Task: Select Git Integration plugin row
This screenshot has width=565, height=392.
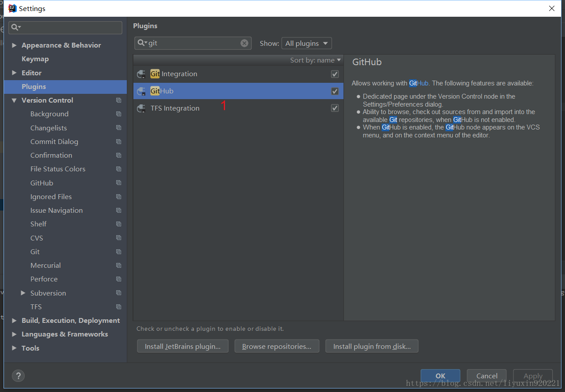Action: pyautogui.click(x=238, y=74)
